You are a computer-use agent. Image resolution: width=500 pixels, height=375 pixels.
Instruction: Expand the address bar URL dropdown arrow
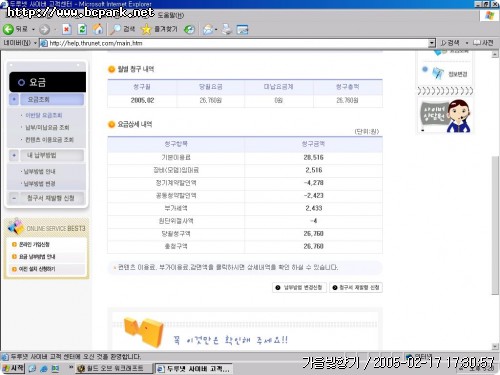[432, 43]
